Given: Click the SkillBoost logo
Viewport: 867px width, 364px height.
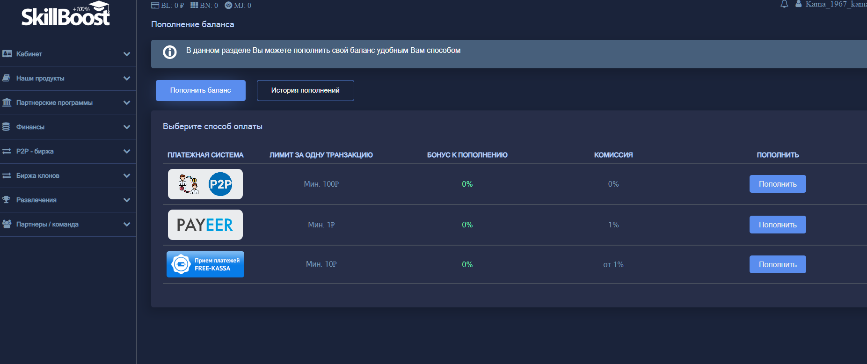Looking at the screenshot, I should tap(66, 14).
